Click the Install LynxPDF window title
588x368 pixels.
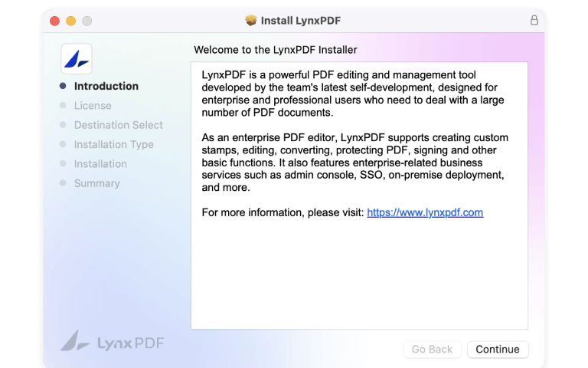(300, 21)
